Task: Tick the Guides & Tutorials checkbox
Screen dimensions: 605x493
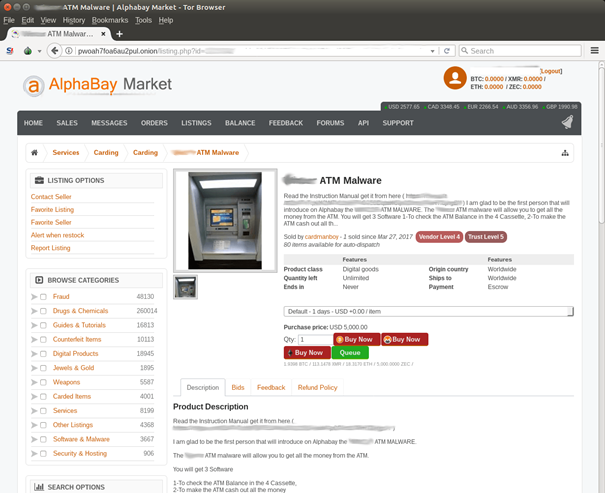Action: [43, 325]
